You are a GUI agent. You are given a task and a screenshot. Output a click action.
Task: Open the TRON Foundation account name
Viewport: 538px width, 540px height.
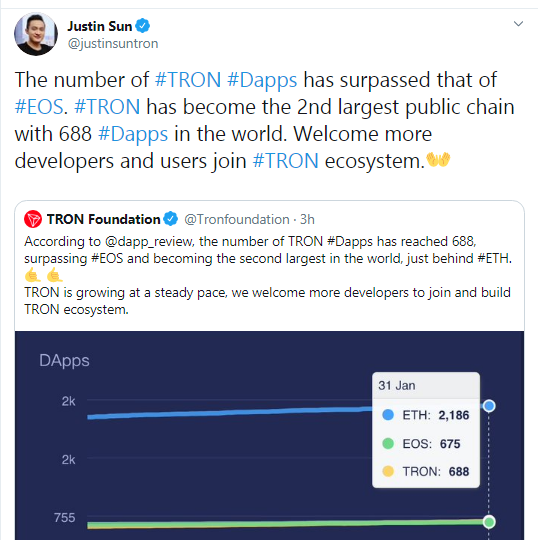pos(103,219)
